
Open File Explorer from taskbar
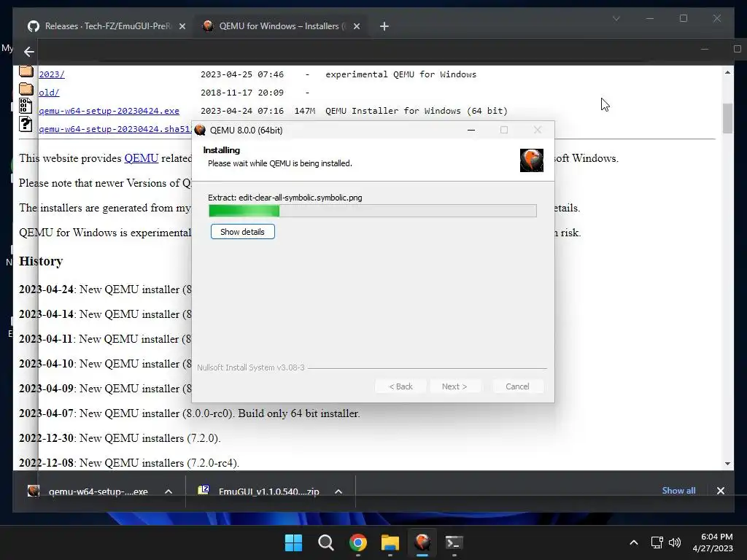click(390, 542)
